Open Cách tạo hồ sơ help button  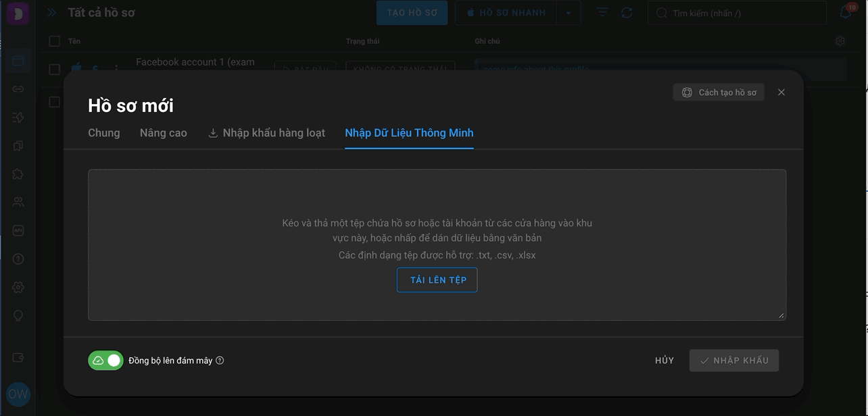coord(719,93)
